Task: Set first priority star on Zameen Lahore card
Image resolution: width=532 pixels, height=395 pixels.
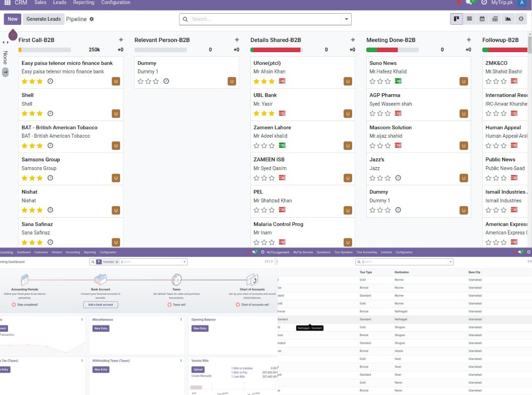Action: 256,146
